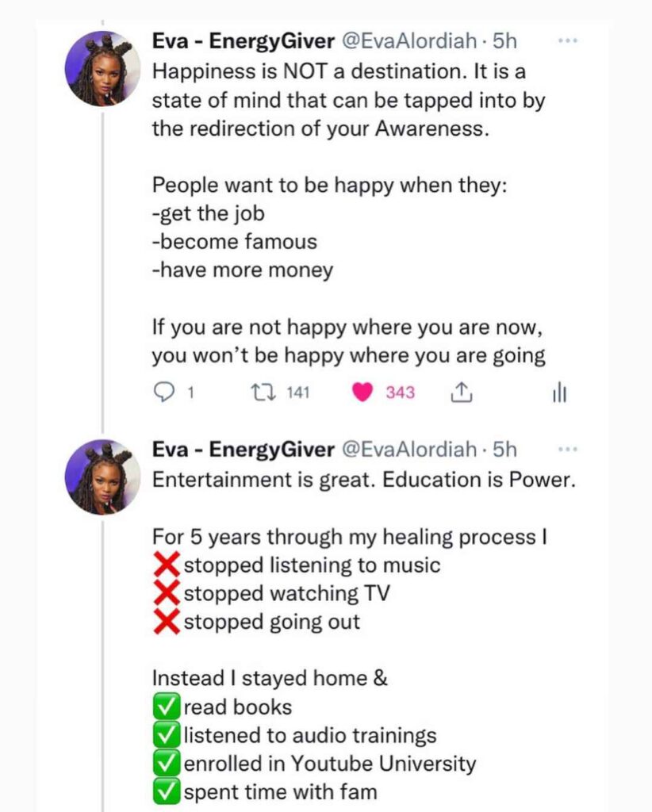Click the 'Entertainment is great' tweet text
This screenshot has width=652, height=812.
point(362,480)
